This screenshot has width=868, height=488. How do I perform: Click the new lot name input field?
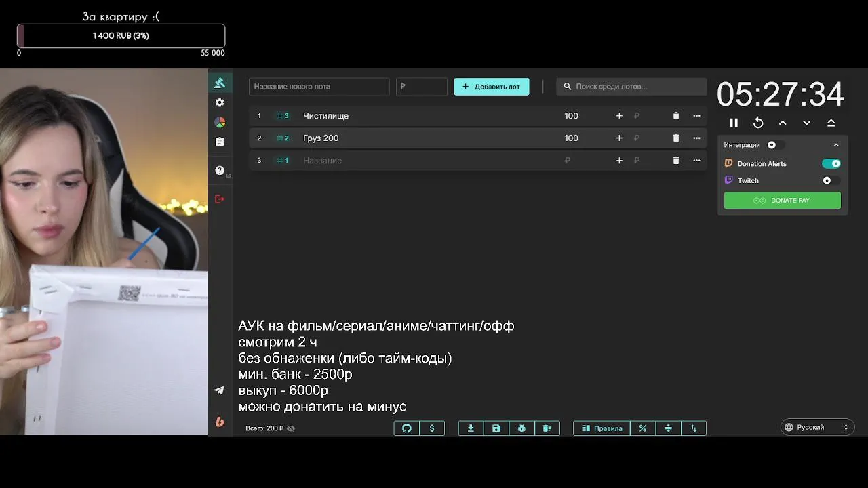tap(319, 87)
